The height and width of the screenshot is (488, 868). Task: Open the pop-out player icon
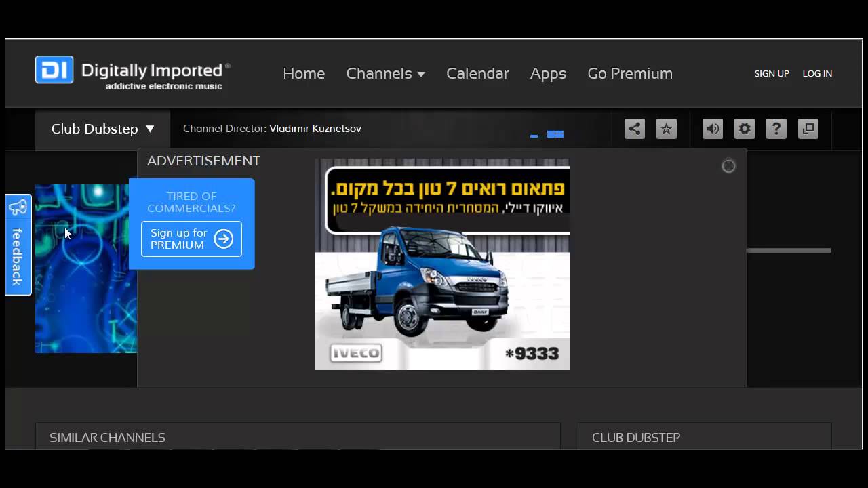[808, 129]
